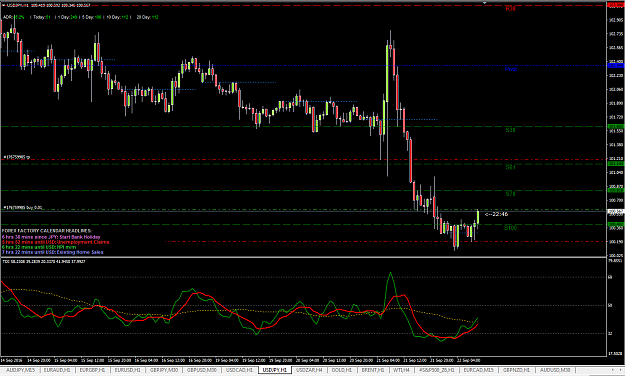This screenshot has width=625, height=376.
Task: Click the R38 resistance level label
Action: click(511, 9)
